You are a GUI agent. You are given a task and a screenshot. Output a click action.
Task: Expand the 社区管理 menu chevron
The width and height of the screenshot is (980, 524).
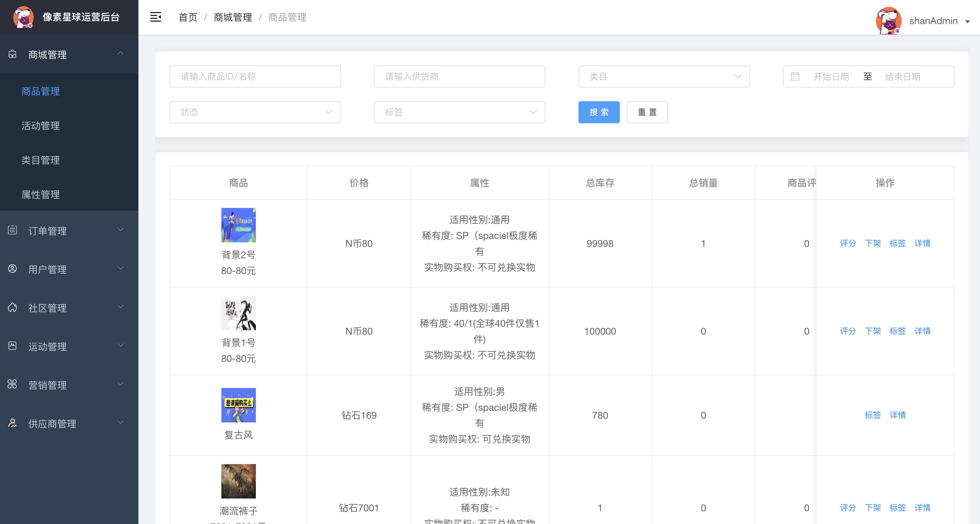[x=121, y=307]
